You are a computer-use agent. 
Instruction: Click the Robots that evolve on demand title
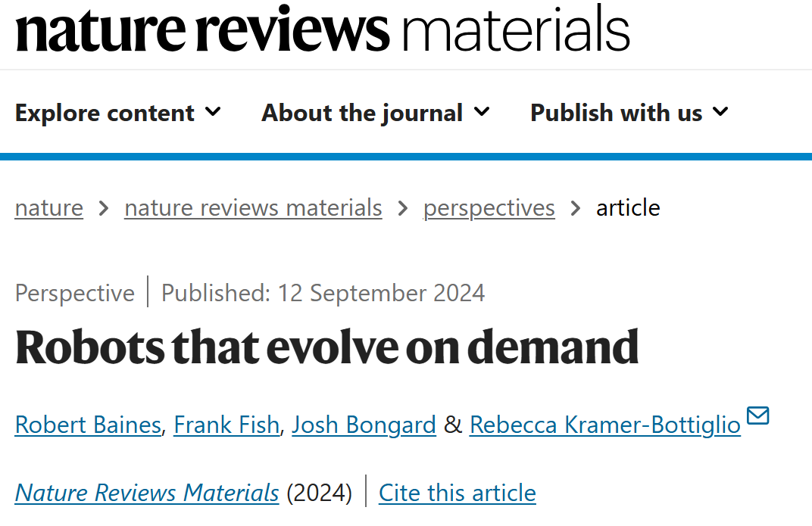point(326,347)
